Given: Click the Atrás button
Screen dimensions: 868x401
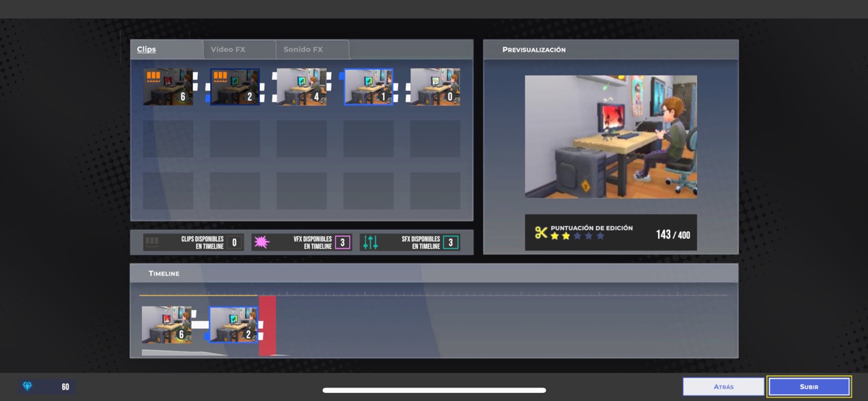Looking at the screenshot, I should click(723, 387).
